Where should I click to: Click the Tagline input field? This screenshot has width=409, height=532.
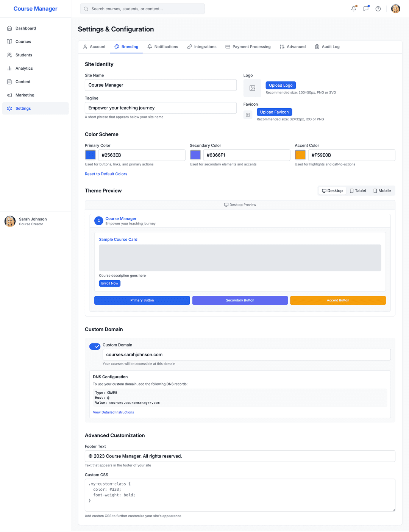[161, 108]
